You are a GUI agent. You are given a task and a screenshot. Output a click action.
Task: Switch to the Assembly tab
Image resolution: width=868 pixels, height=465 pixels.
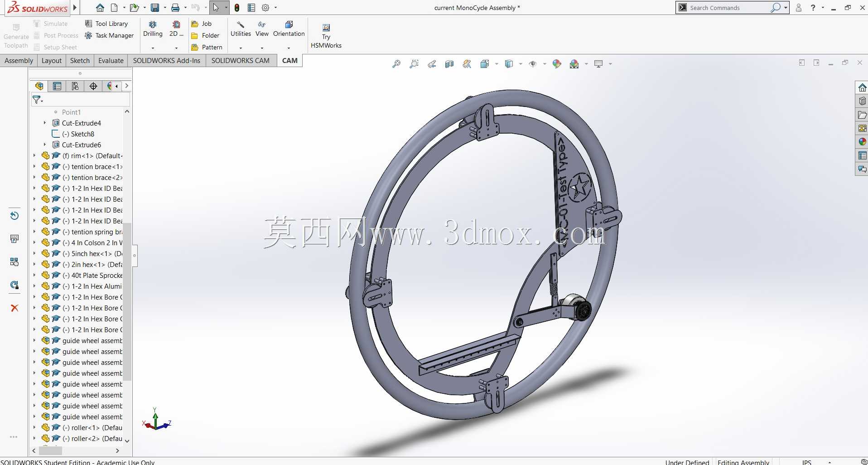(19, 61)
